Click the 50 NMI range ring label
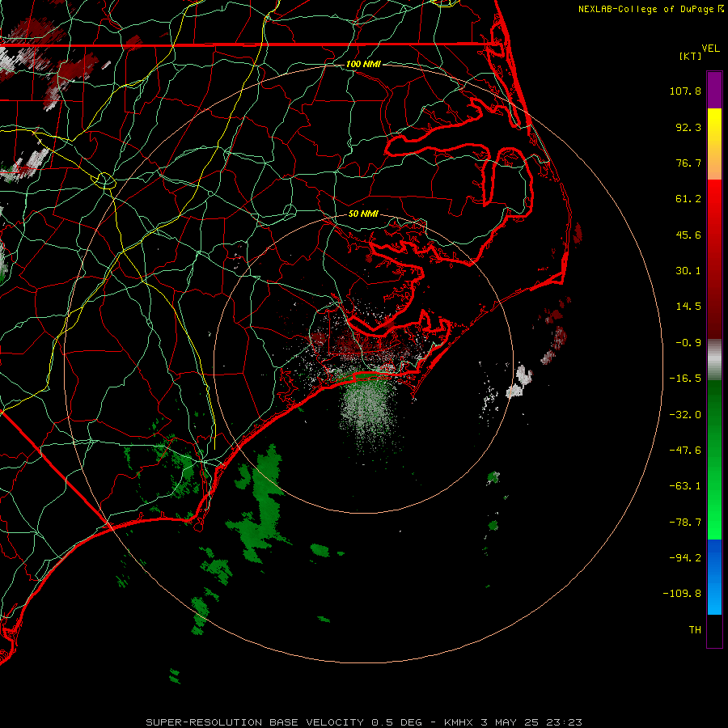The height and width of the screenshot is (728, 728). (x=363, y=214)
